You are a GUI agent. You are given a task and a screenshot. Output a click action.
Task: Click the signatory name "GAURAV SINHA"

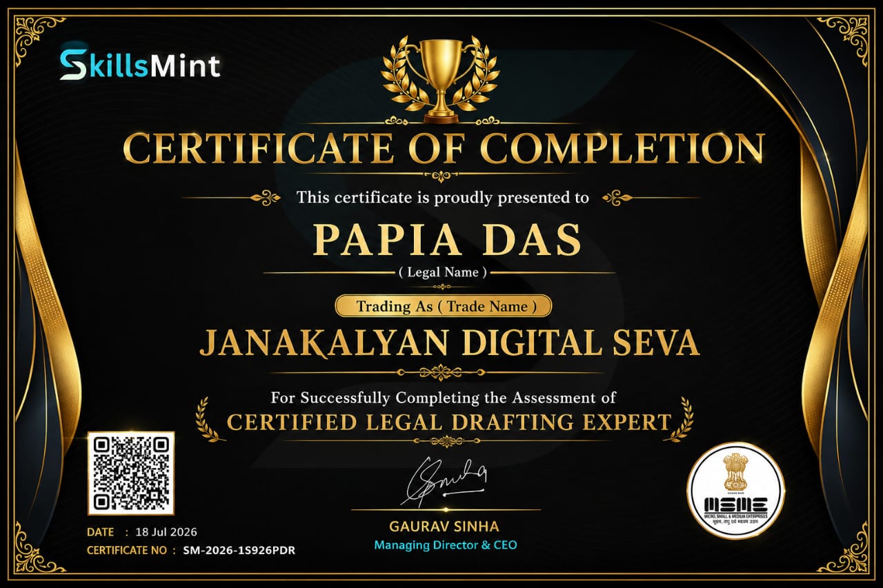pos(444,527)
